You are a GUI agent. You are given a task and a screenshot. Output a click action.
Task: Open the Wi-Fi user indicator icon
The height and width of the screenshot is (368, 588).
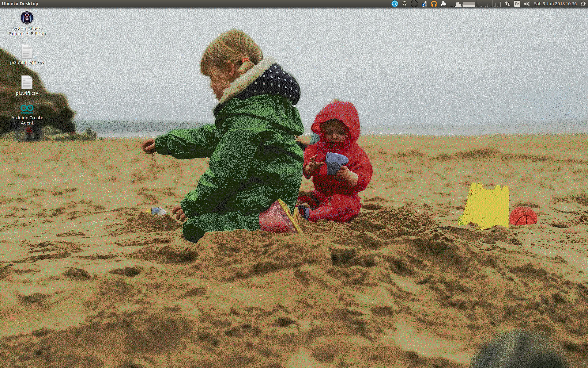tap(424, 4)
